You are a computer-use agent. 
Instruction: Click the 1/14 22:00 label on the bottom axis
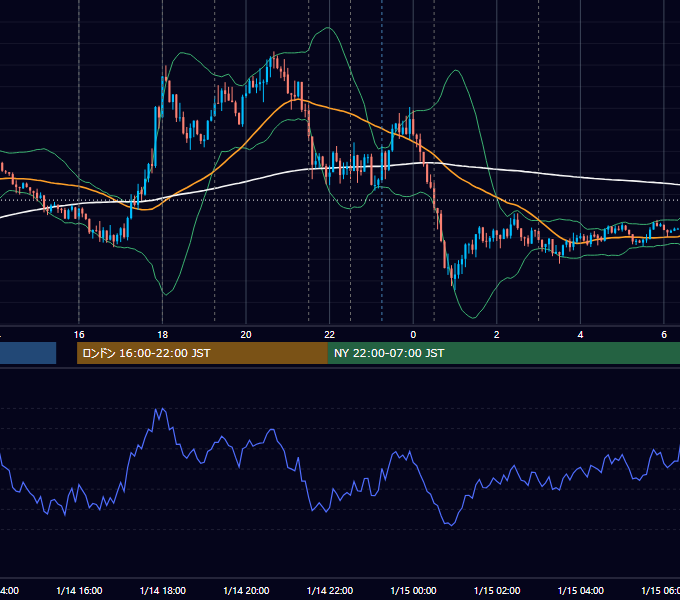pyautogui.click(x=330, y=591)
